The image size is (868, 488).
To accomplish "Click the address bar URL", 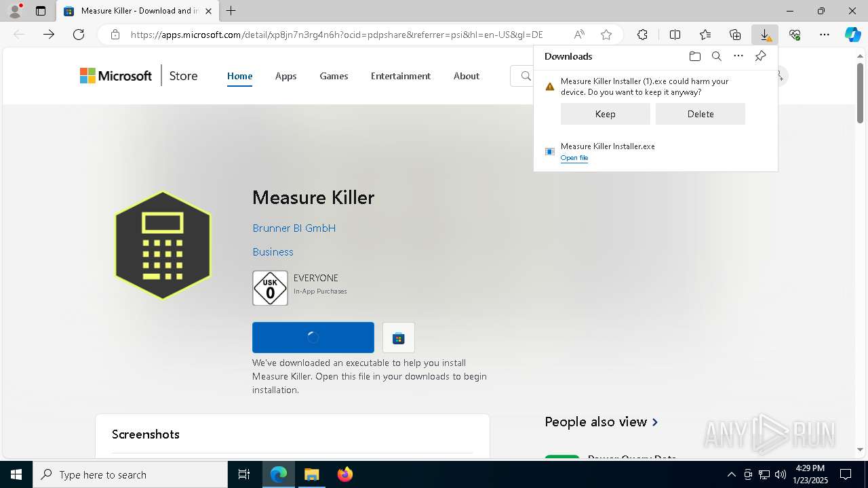I will [x=336, y=35].
